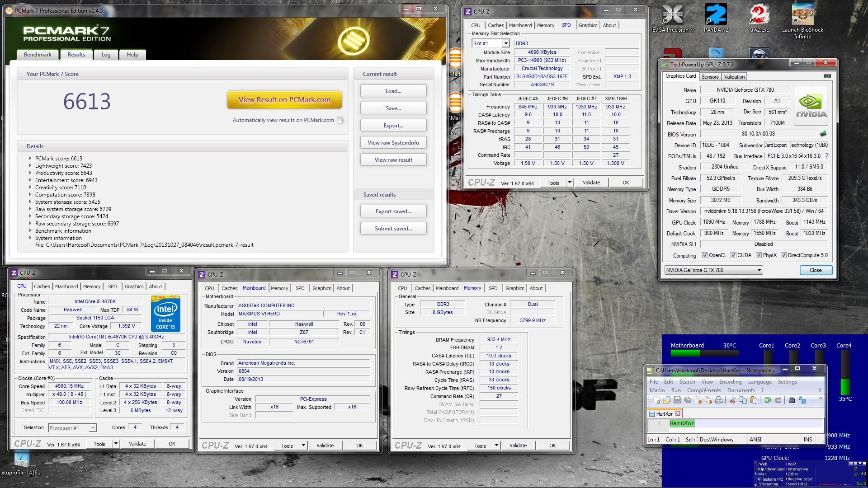This screenshot has height=488, width=868.
Task: Paste icon in Notepad++ toolbar
Action: [x=753, y=400]
